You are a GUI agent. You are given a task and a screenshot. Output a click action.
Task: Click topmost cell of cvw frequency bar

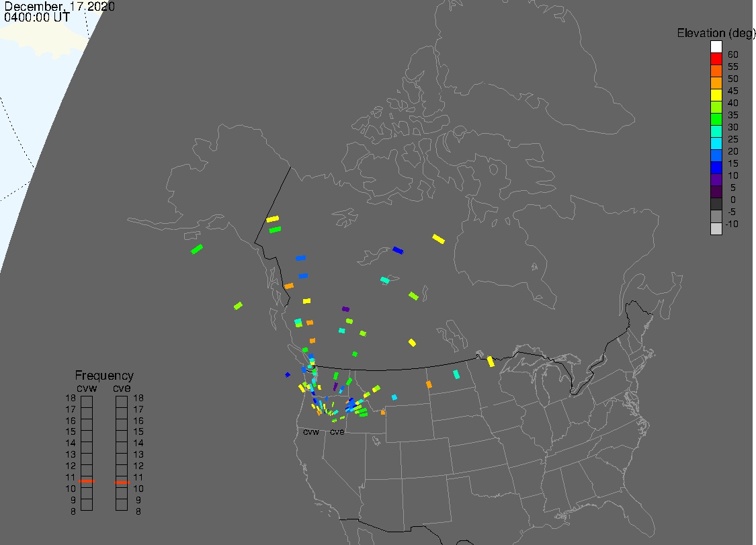[x=87, y=402]
